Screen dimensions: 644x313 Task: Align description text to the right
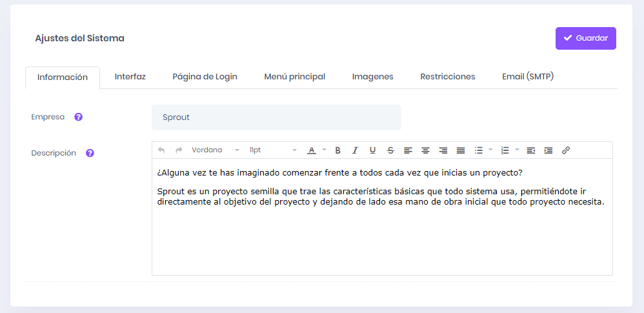pos(443,150)
